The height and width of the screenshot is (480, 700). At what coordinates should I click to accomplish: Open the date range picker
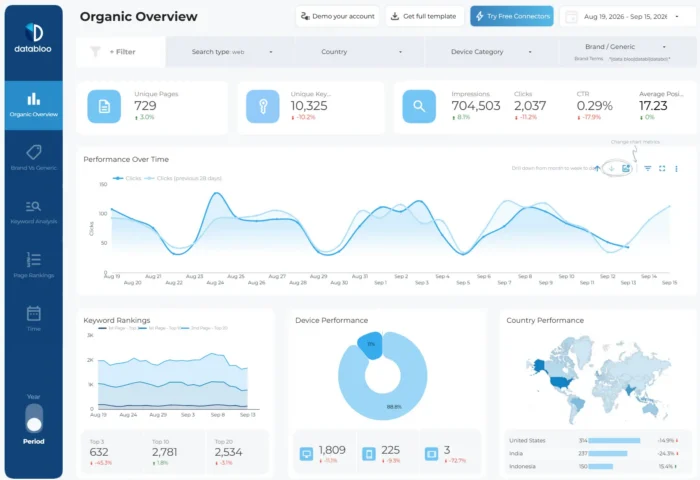point(627,17)
